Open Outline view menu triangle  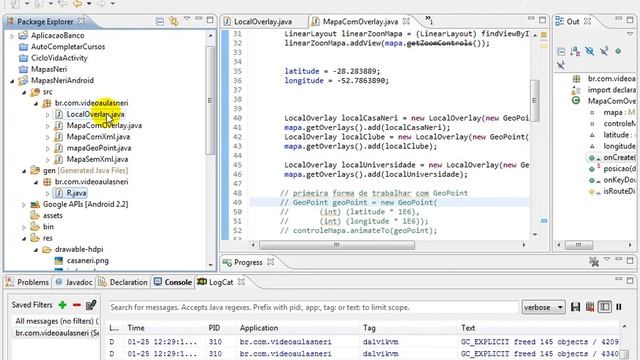pos(630,34)
